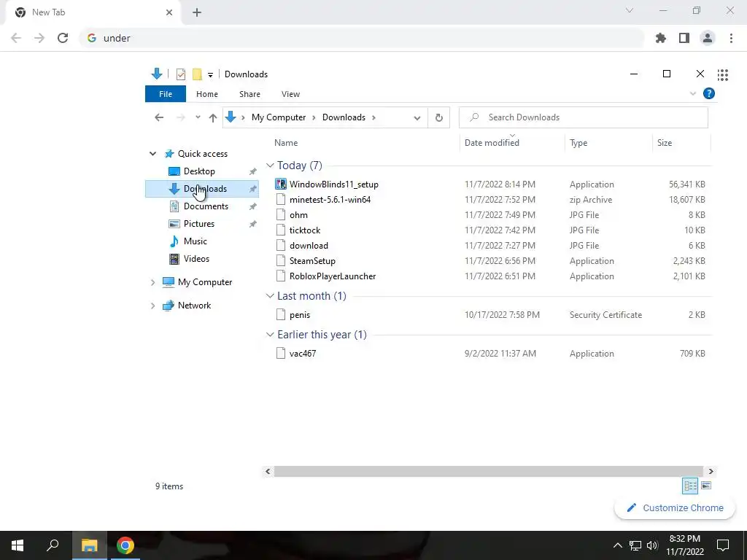The image size is (747, 560).
Task: Open Explorer help with question mark icon
Action: click(x=709, y=93)
